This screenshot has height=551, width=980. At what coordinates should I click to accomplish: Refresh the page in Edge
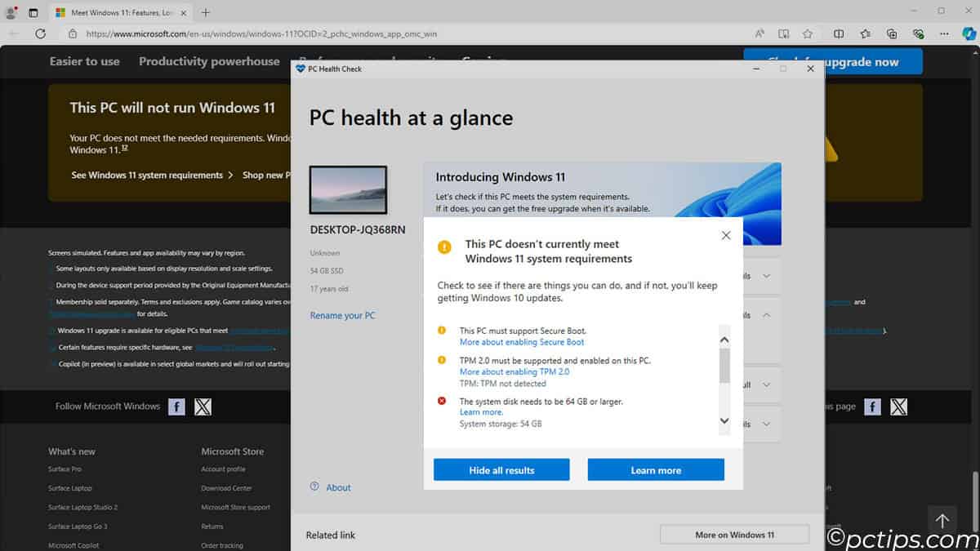point(40,33)
